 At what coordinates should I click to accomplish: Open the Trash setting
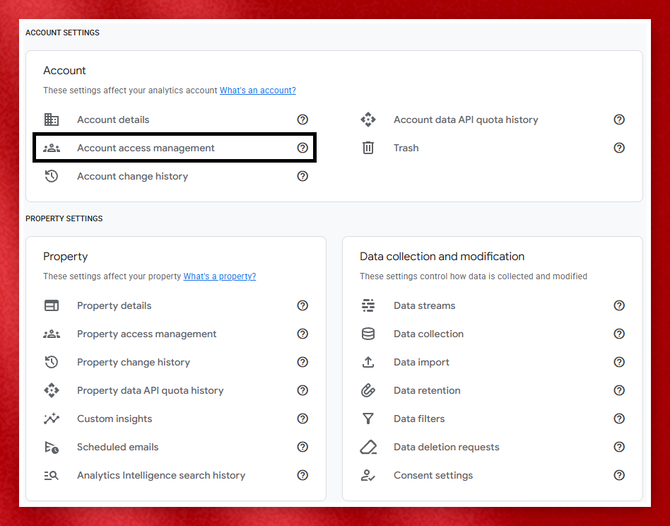pyautogui.click(x=406, y=148)
